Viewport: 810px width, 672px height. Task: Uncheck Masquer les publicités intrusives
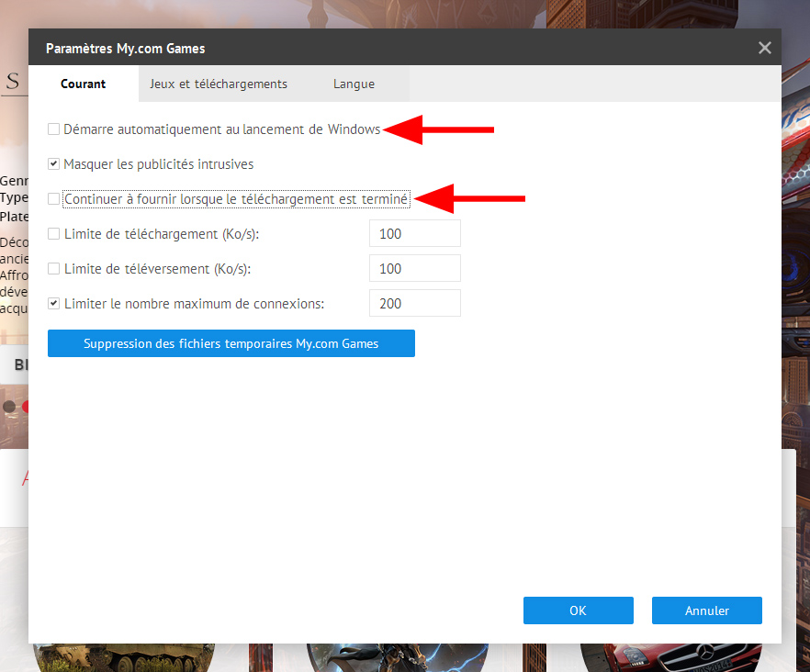point(53,164)
